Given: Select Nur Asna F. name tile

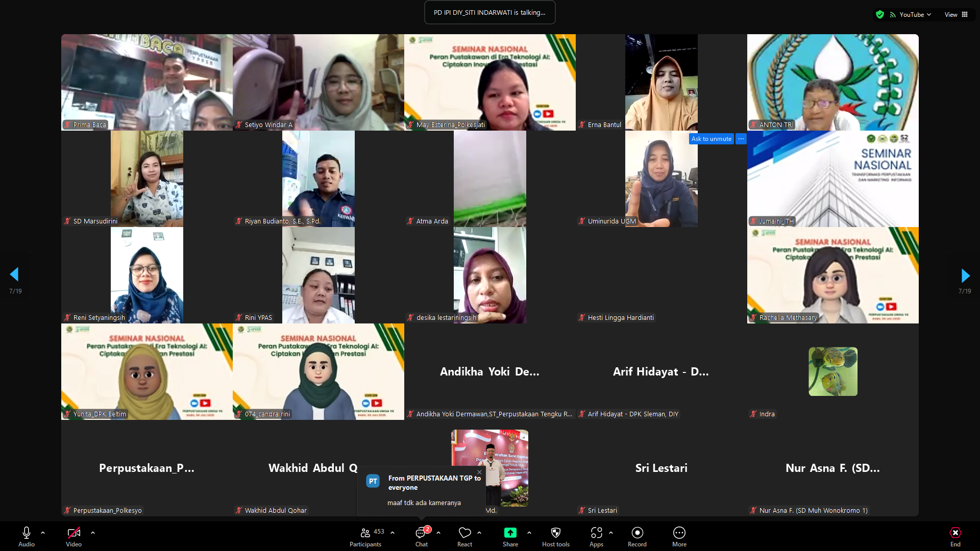Looking at the screenshot, I should [833, 468].
